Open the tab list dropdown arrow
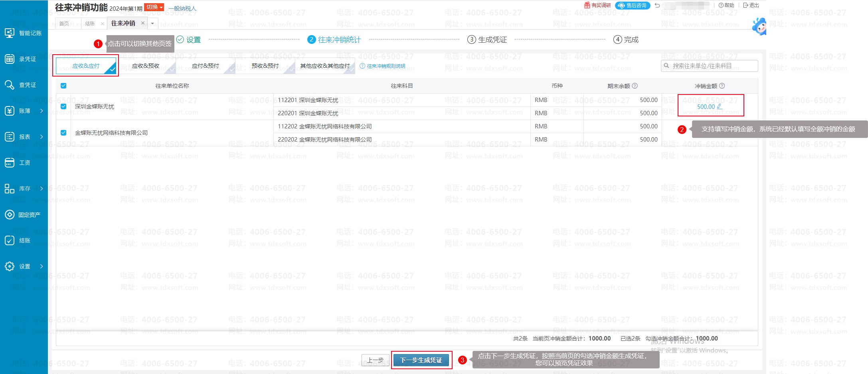This screenshot has width=868, height=374. click(152, 24)
